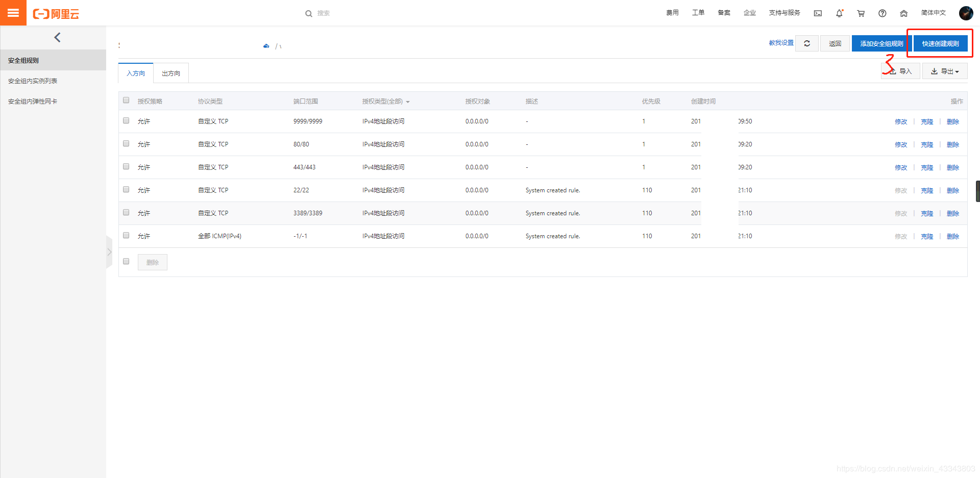Click 修改 for the 80/80 rule
Image resolution: width=980 pixels, height=478 pixels.
(901, 144)
